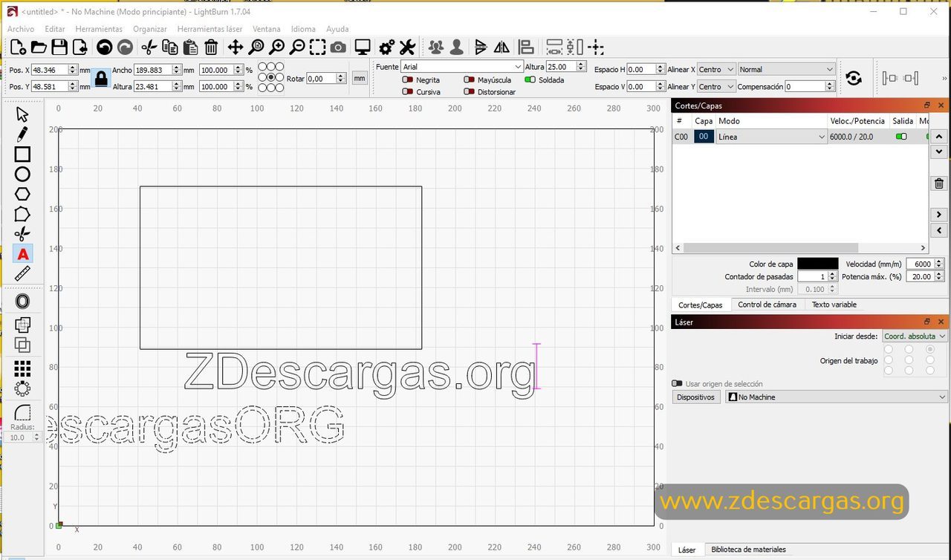
Task: Move layer down in Cortes/Capas
Action: coord(939,152)
